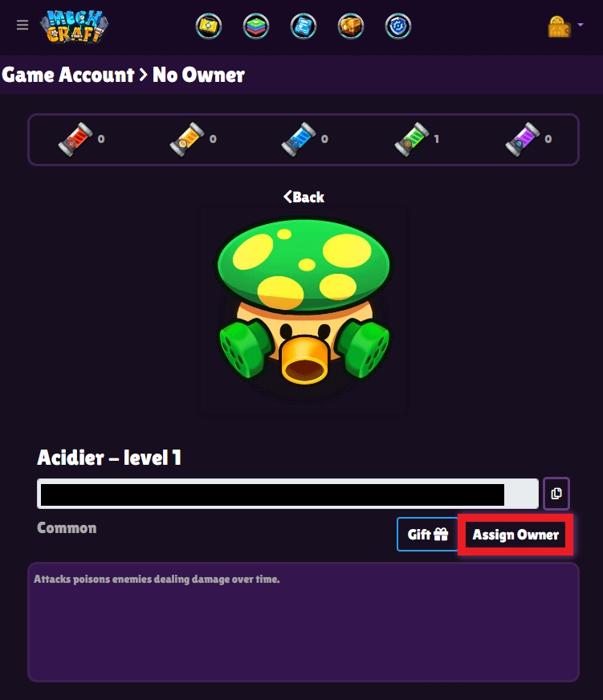Open the blue document nav icon

[x=304, y=26]
